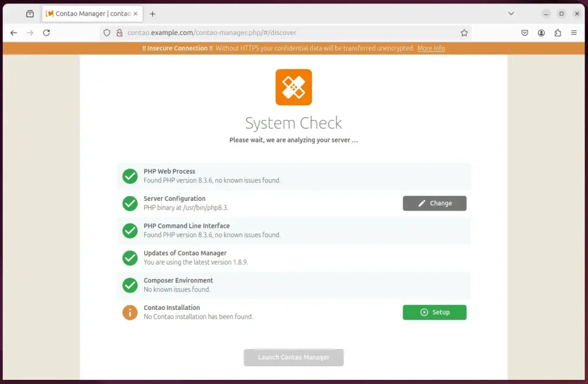588x384 pixels.
Task: Click the orange Contao Manager logo
Action: pos(293,87)
